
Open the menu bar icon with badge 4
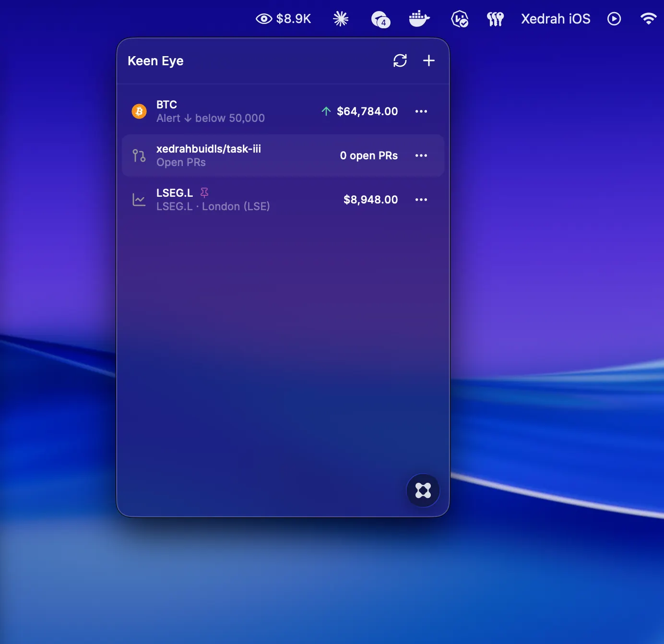[x=381, y=19]
